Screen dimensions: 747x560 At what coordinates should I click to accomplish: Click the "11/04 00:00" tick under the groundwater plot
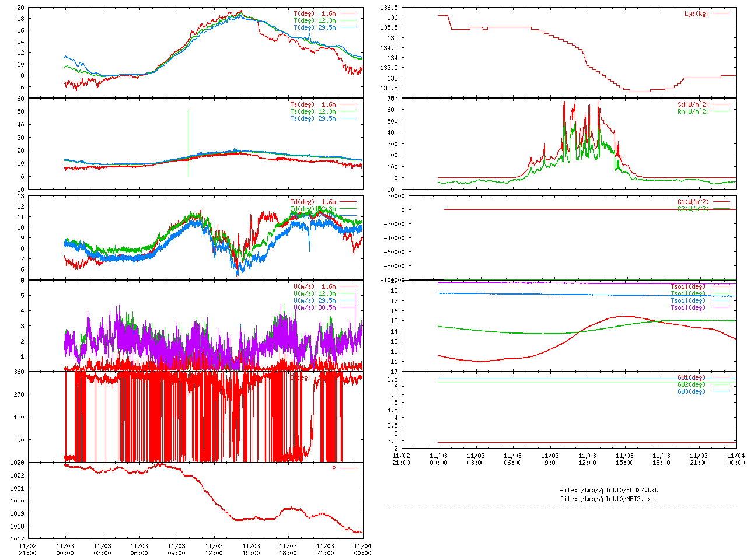(736, 459)
